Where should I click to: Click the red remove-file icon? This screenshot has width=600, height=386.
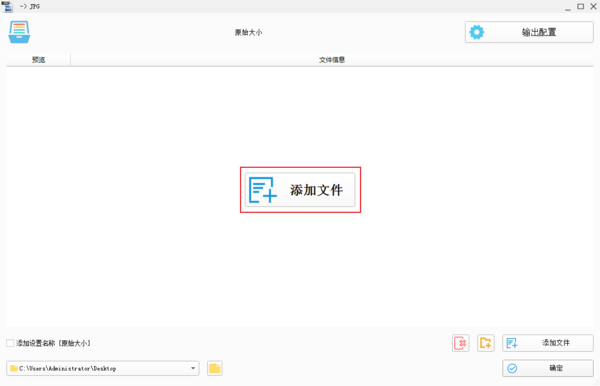tap(461, 343)
